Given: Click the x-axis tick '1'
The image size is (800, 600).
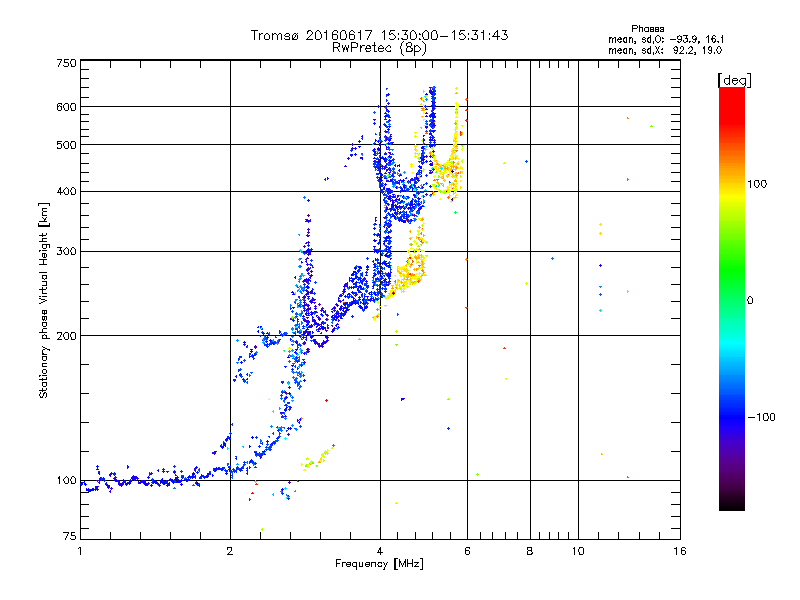Looking at the screenshot, I should pyautogui.click(x=80, y=551).
